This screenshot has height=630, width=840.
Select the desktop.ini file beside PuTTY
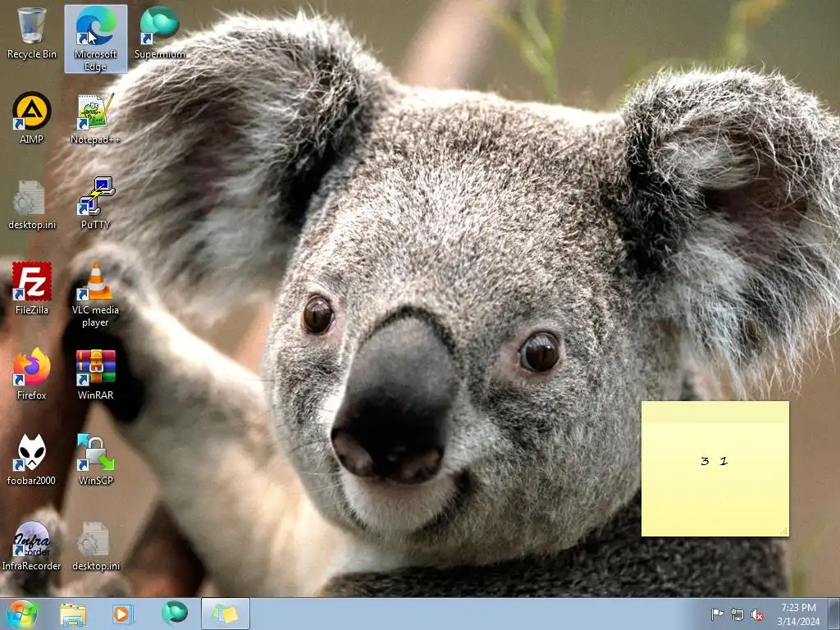(32, 204)
